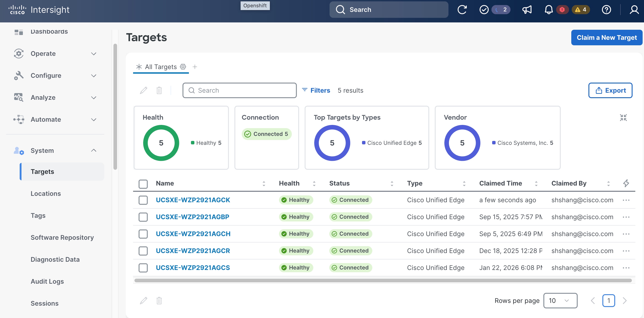Click the Cisco Intersight logo
The width and height of the screenshot is (644, 318).
(39, 10)
